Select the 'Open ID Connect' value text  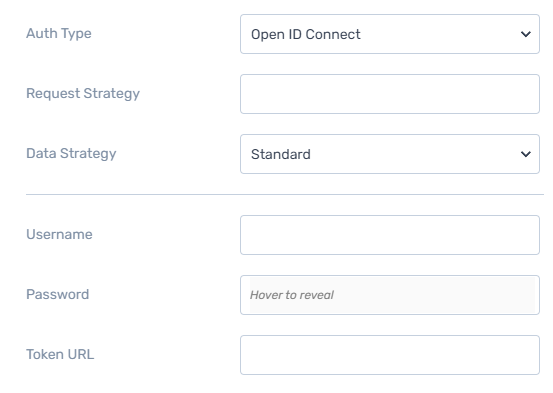coord(305,35)
